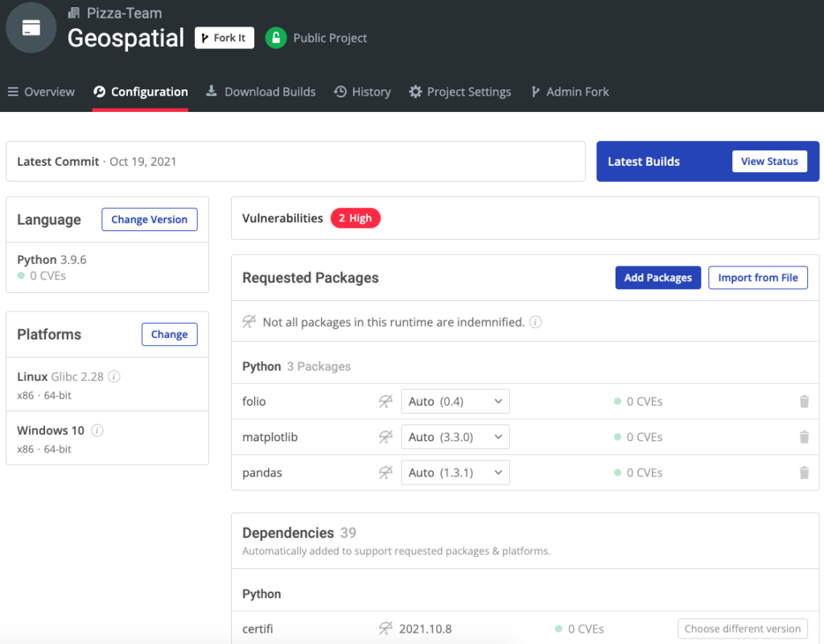Open the Project Settings tab

(459, 92)
